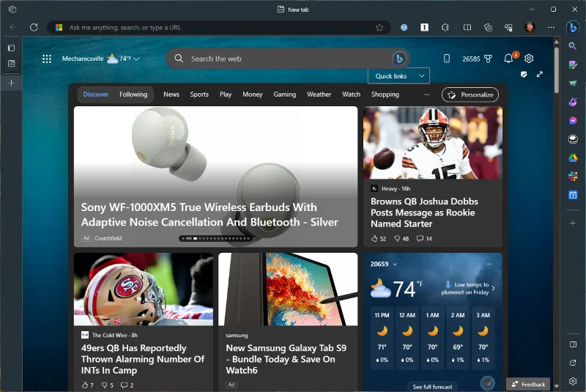Dislike the Browns QB story
Viewport: 586px width, 392px height.
pos(401,238)
